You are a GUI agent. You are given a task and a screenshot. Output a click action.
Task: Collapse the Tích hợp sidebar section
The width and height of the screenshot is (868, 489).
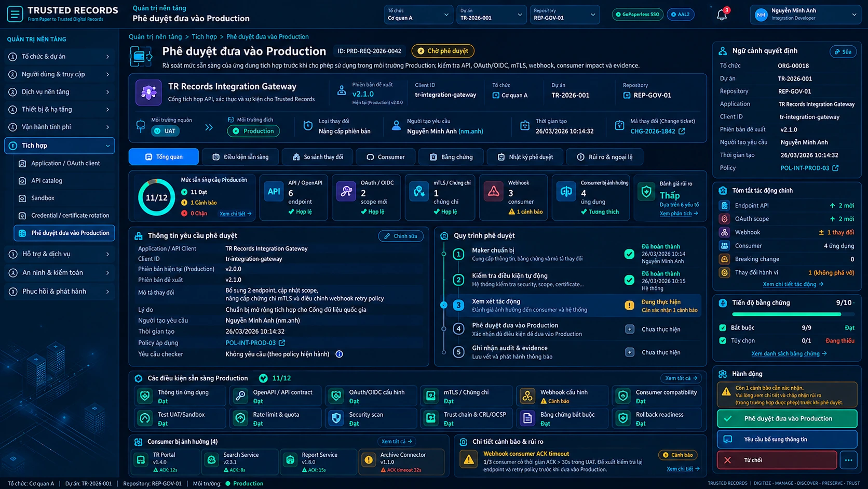click(x=60, y=146)
